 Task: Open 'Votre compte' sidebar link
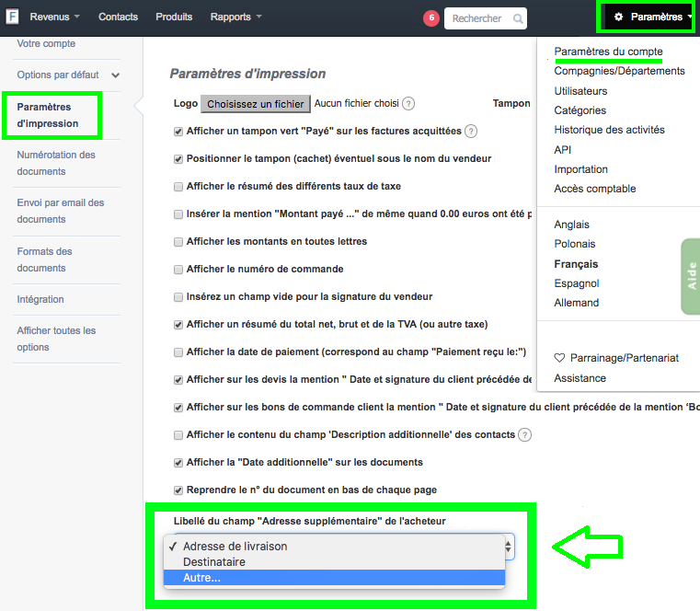46,44
